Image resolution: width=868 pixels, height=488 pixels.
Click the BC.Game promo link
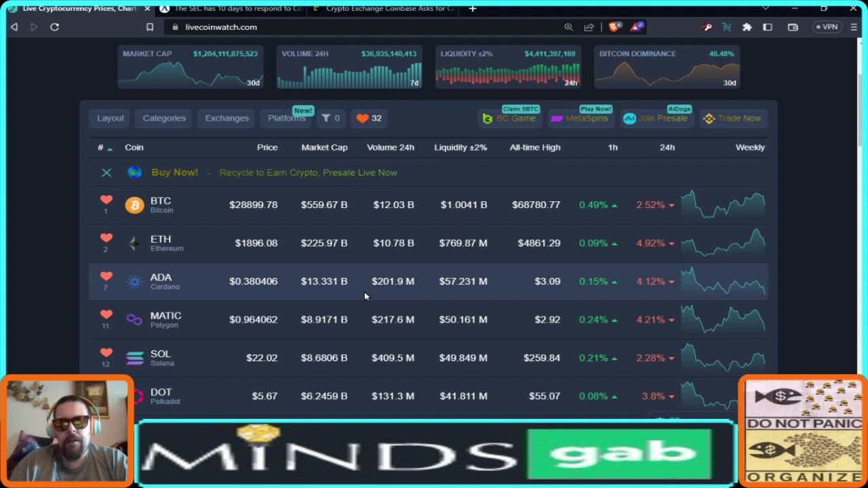[x=509, y=118]
